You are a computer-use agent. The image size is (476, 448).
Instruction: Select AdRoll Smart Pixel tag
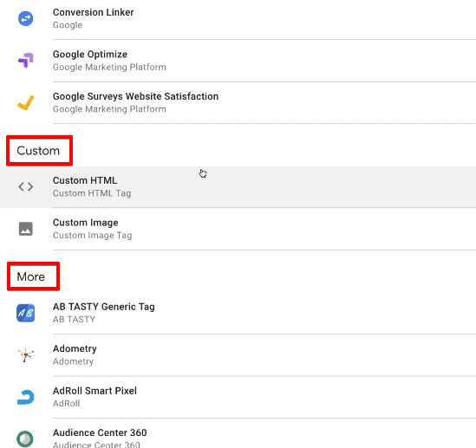click(238, 398)
